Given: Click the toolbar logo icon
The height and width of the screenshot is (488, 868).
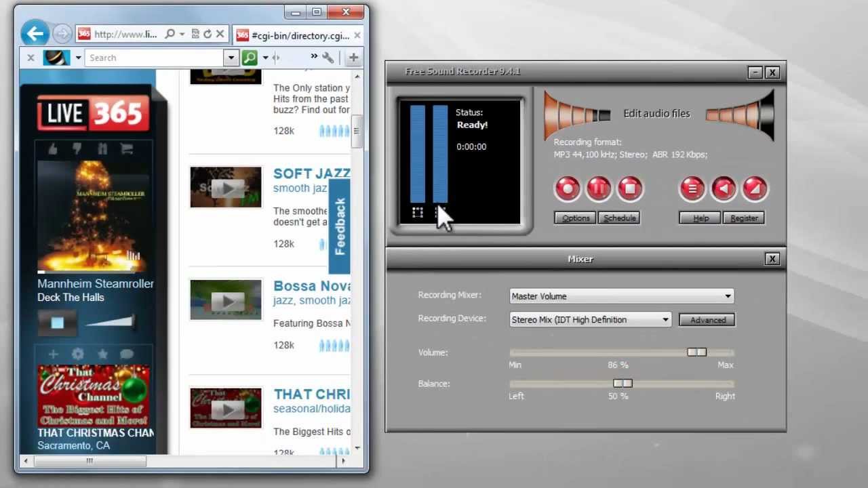Looking at the screenshot, I should pyautogui.click(x=57, y=58).
